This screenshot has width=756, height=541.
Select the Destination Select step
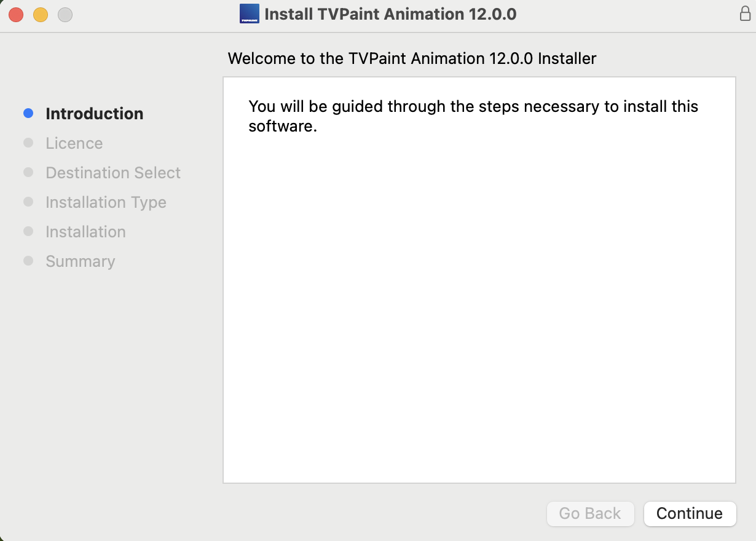click(112, 173)
